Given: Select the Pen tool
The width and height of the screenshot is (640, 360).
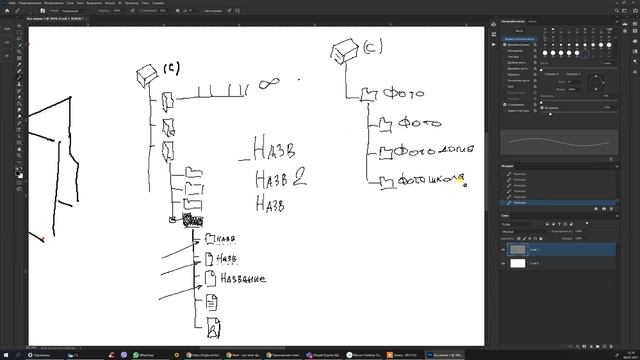Looking at the screenshot, I should pos(19,123).
